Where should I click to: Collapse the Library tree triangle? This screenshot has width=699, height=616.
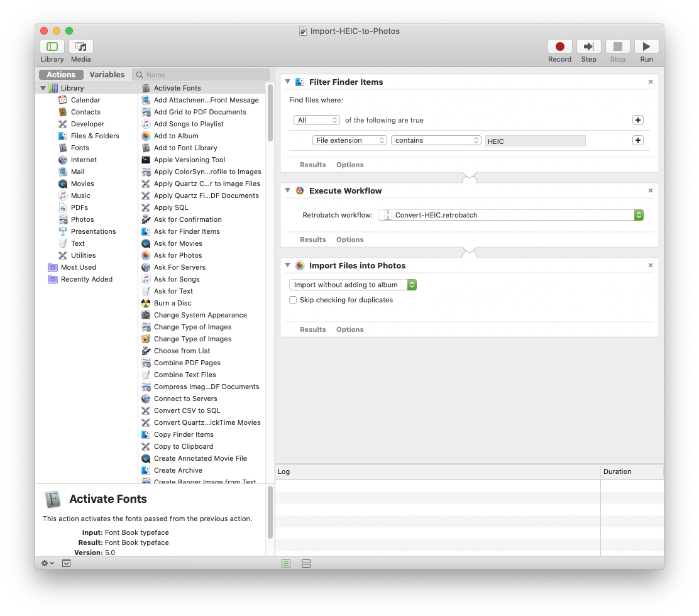pos(43,88)
